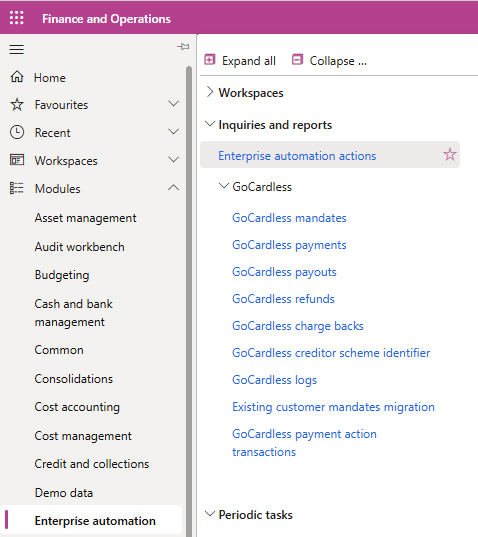Click the Recent clock icon
Viewport: 478px width, 537px height.
click(x=17, y=132)
